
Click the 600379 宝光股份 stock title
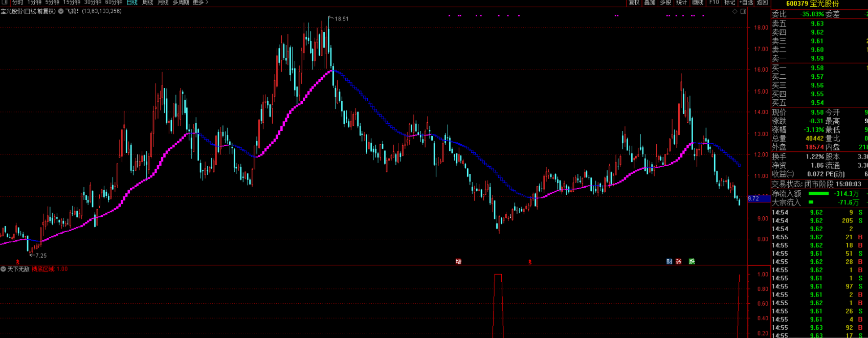[812, 4]
